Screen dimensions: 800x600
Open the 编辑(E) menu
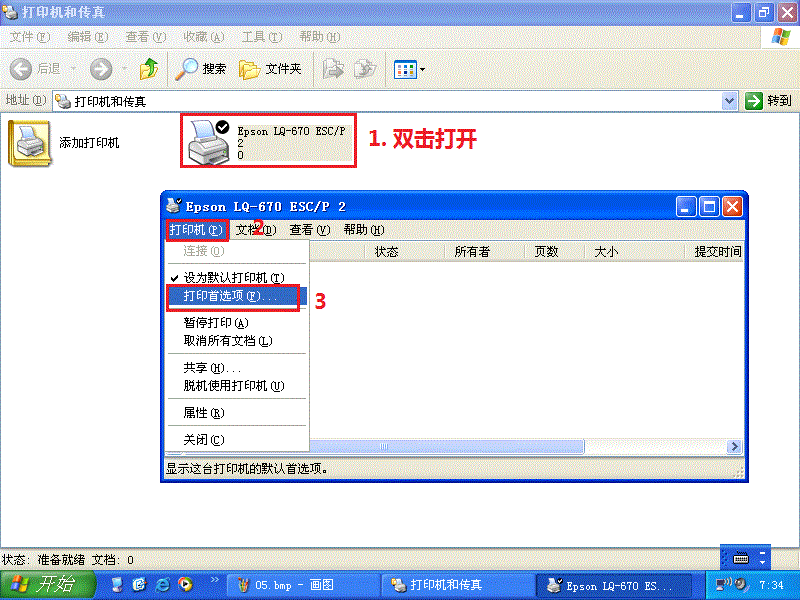88,37
